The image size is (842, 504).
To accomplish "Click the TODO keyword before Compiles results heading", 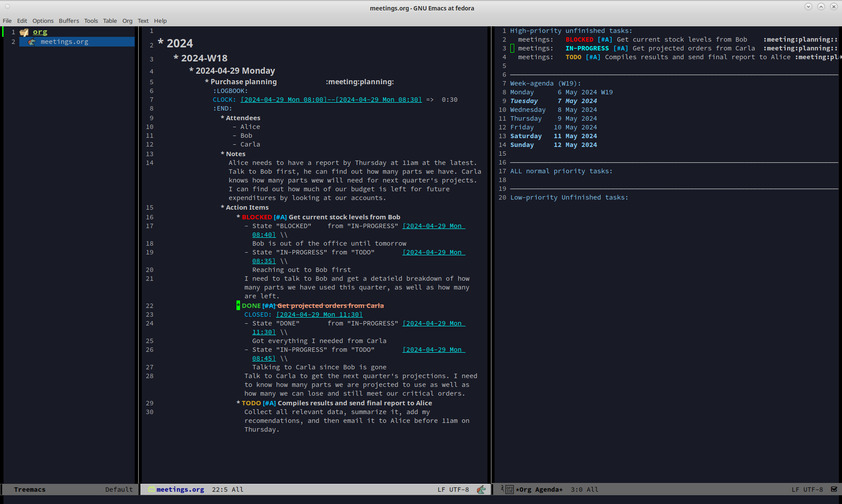I will [251, 403].
